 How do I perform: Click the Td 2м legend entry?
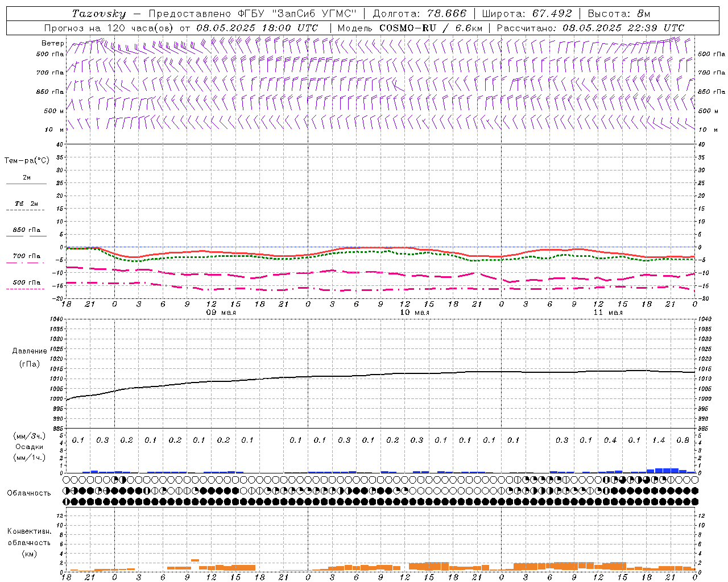coord(26,203)
